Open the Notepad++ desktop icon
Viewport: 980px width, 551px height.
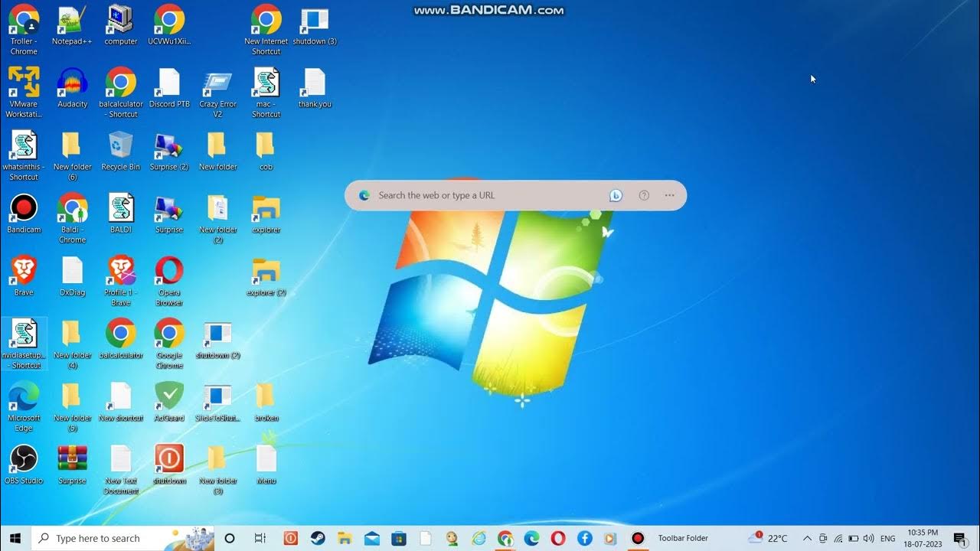point(72,24)
